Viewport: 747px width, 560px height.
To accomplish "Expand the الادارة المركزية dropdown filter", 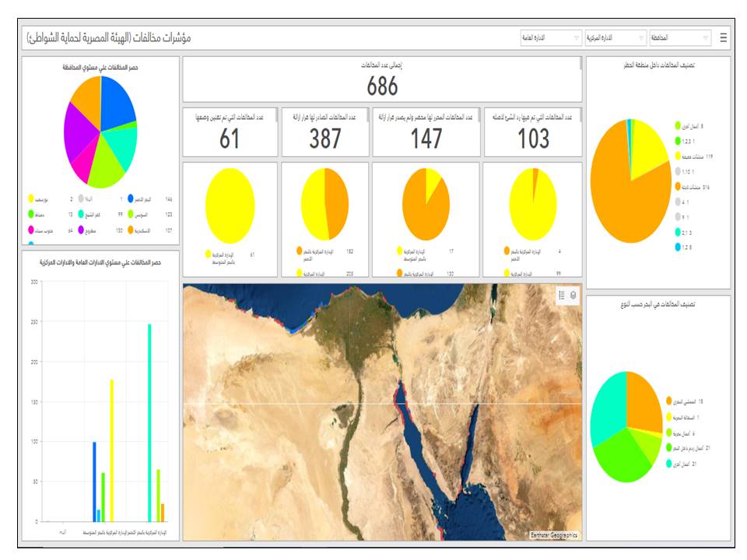I will click(x=615, y=37).
